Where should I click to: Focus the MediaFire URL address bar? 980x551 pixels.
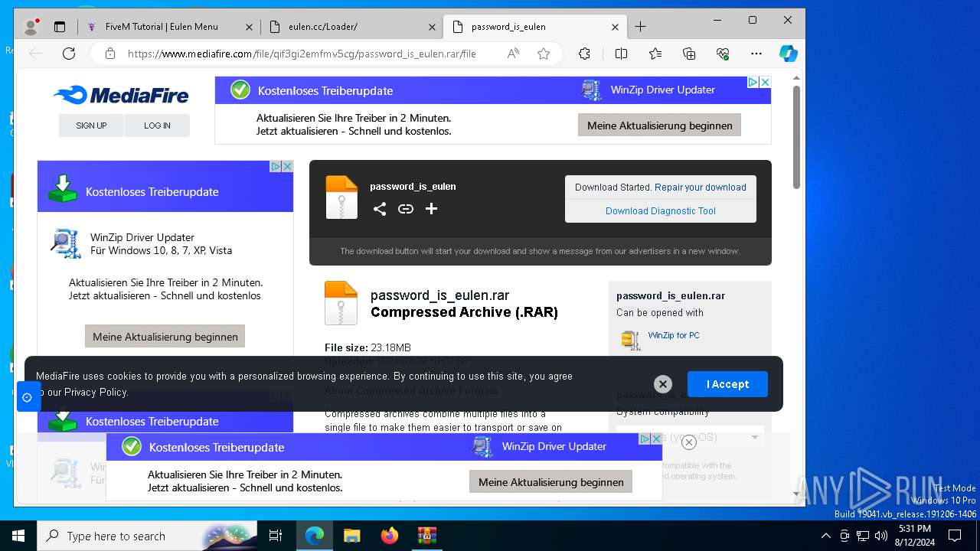[302, 54]
